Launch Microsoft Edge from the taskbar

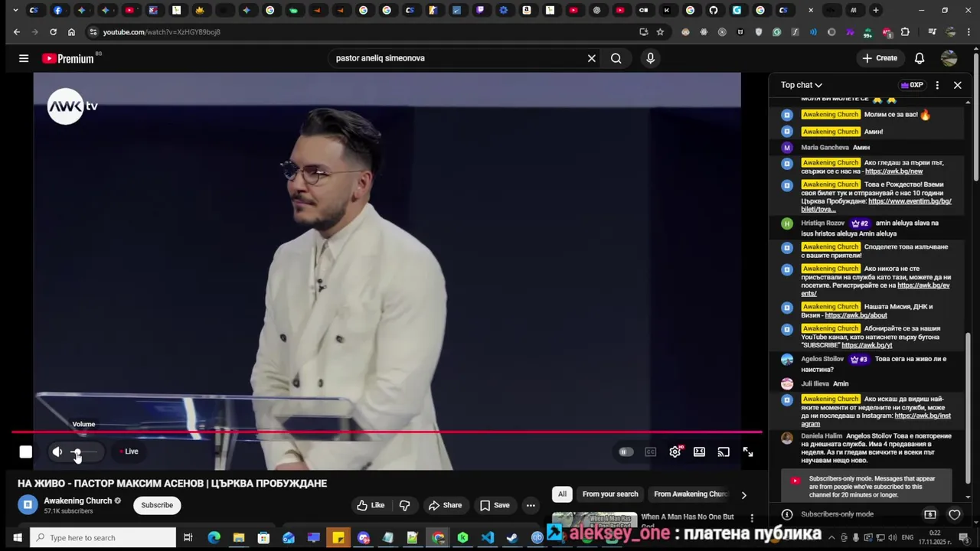214,538
